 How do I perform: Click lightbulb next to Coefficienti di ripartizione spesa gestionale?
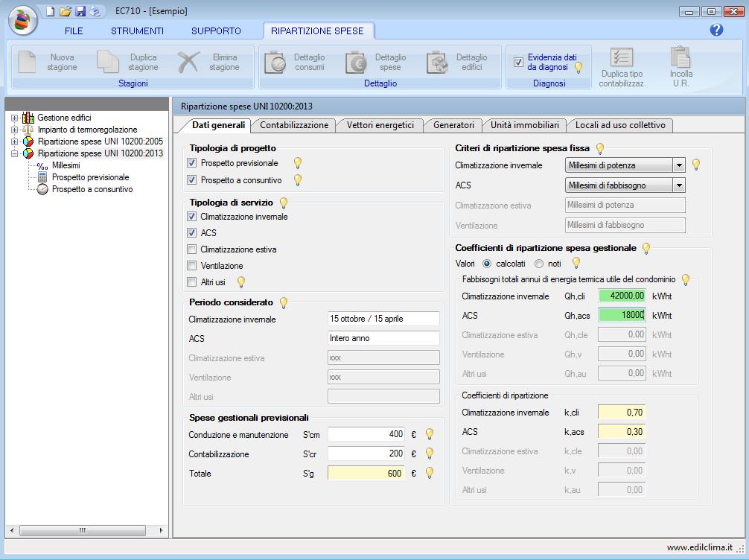coord(646,249)
